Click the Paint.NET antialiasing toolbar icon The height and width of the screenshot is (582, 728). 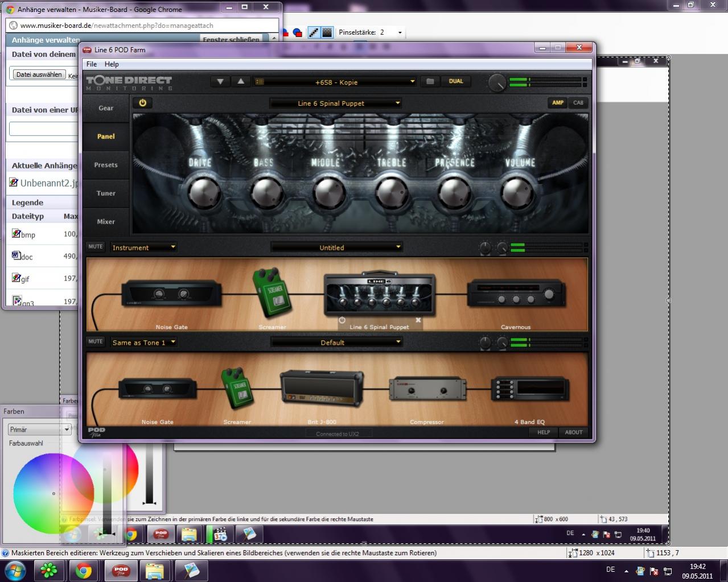(314, 32)
